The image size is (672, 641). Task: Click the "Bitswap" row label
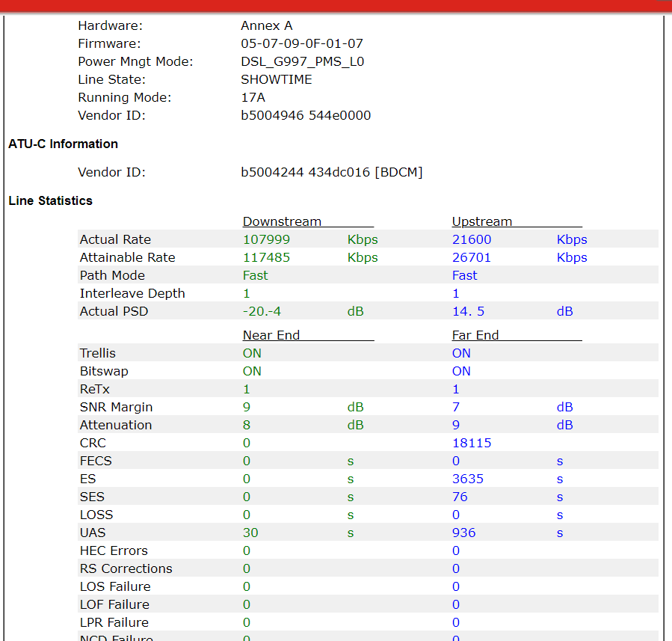click(x=104, y=371)
